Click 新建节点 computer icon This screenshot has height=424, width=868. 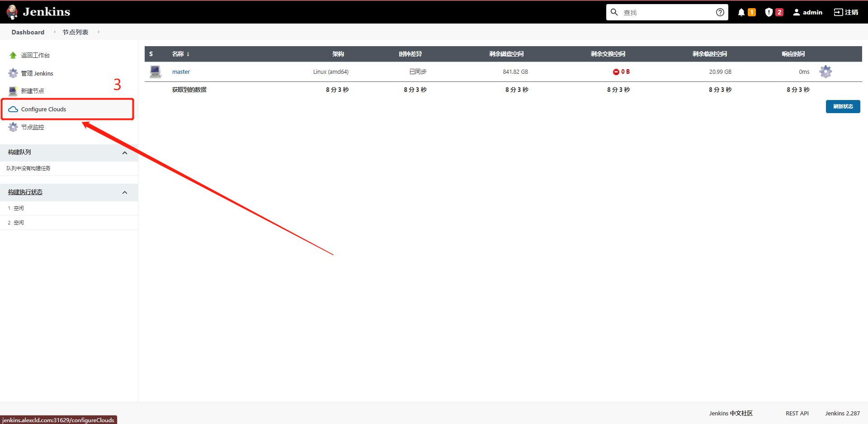(13, 91)
